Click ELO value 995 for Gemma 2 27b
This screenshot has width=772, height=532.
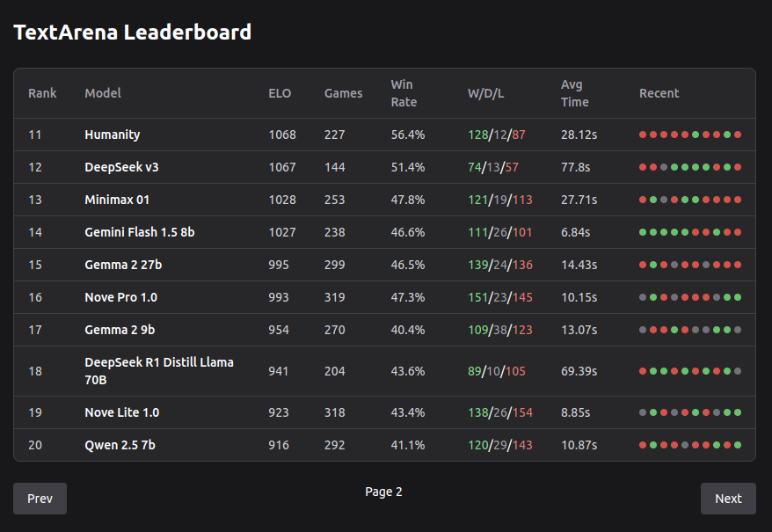279,265
